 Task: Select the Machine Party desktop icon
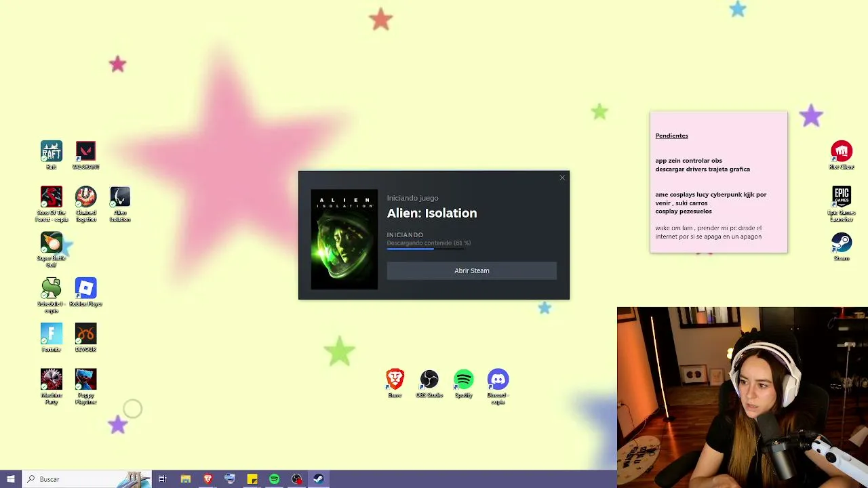[52, 387]
